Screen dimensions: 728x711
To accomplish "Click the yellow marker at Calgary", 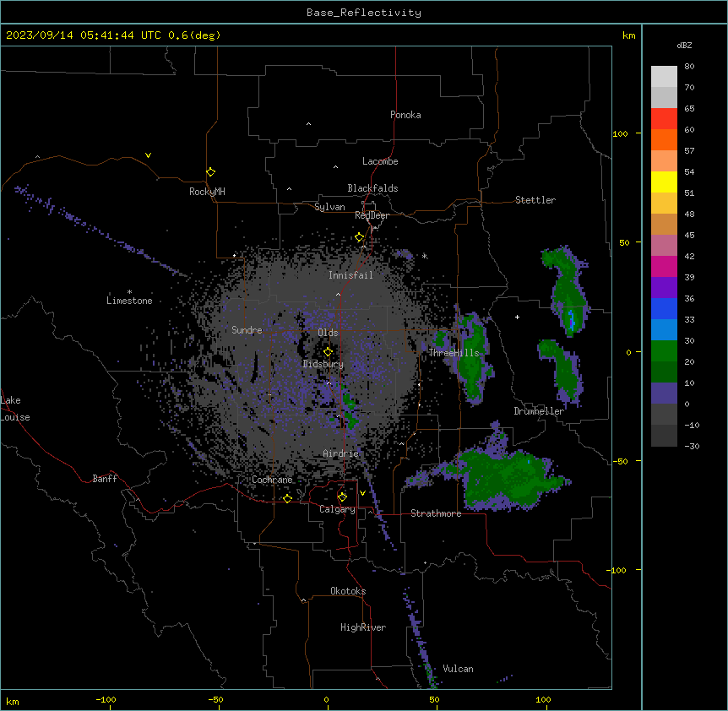I will tap(343, 497).
